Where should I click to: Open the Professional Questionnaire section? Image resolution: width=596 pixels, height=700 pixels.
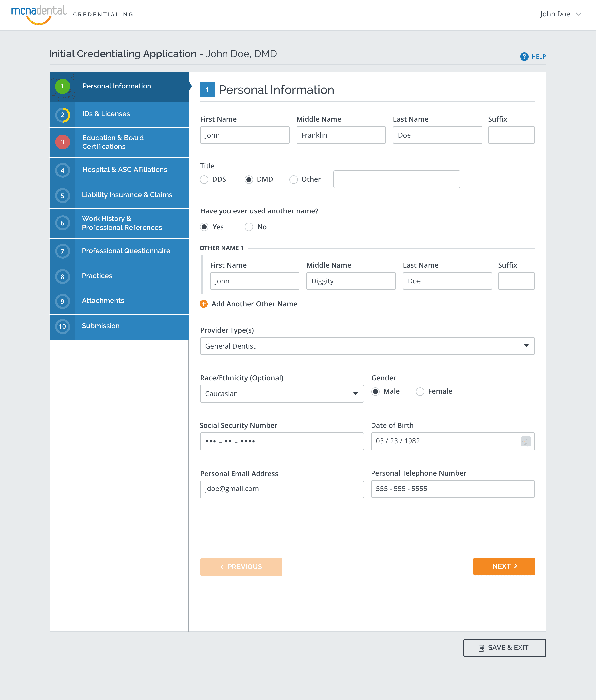point(126,251)
